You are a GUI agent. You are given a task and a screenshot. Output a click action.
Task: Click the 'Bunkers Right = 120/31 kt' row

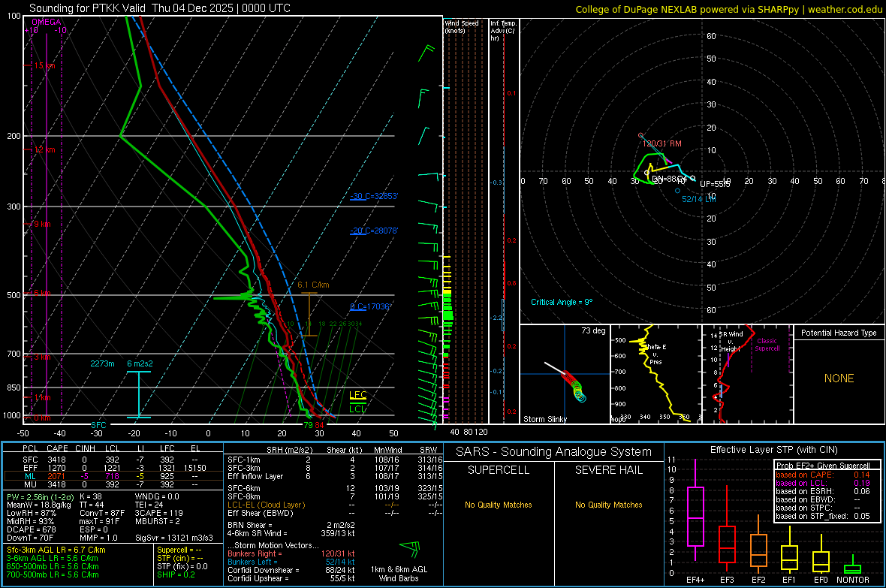point(291,554)
